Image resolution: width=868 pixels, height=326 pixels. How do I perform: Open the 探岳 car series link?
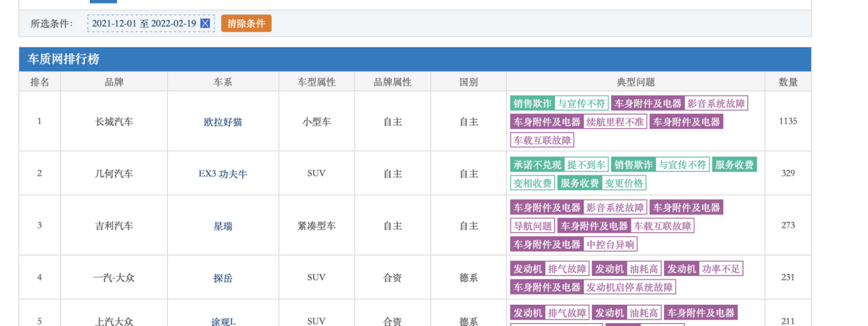(x=223, y=278)
